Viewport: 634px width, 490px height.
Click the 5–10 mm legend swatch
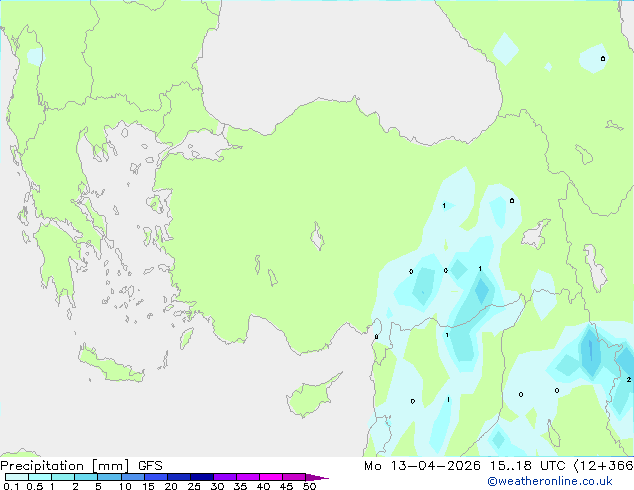click(110, 477)
